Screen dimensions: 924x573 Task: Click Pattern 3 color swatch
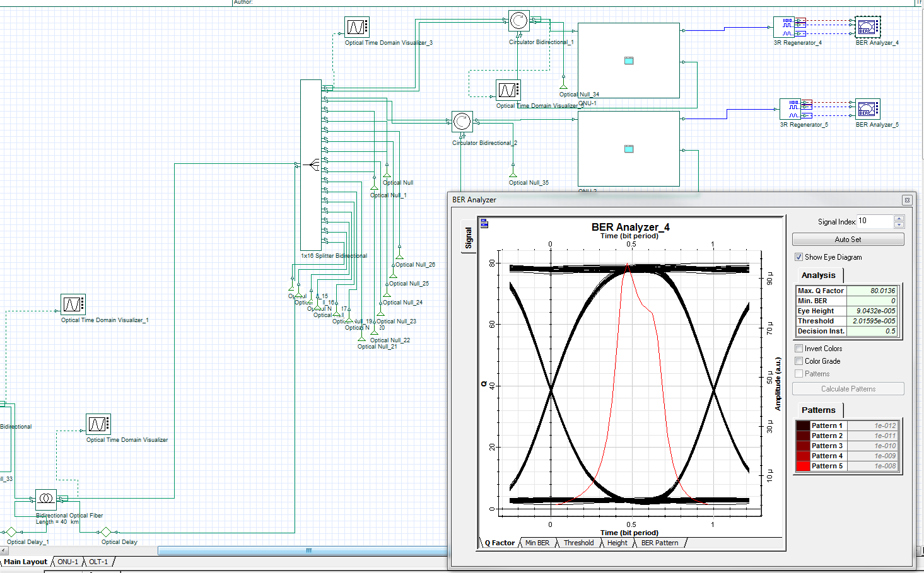pyautogui.click(x=803, y=446)
